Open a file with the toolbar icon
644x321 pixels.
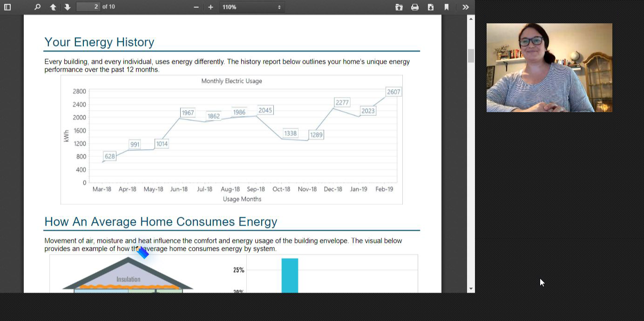click(x=399, y=7)
